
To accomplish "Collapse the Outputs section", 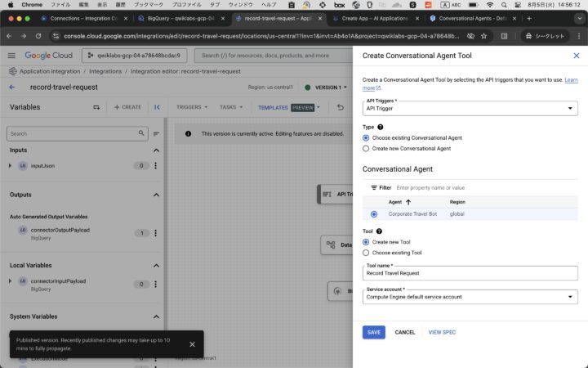I will 156,195.
